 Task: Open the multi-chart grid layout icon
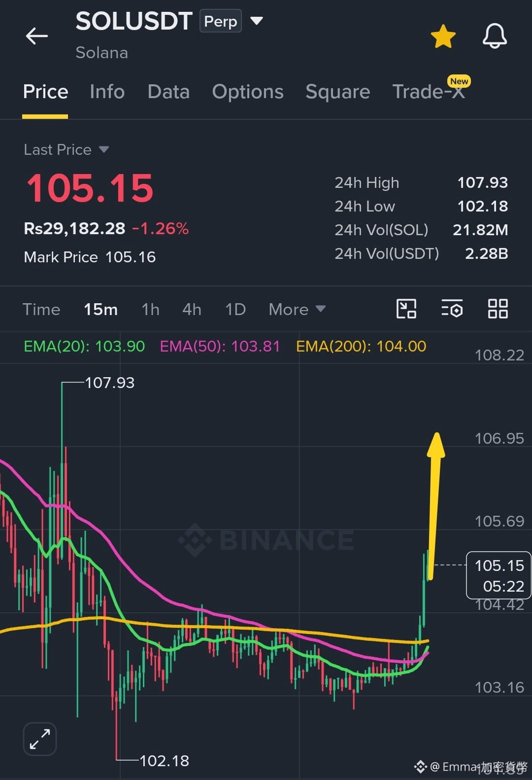coord(498,309)
